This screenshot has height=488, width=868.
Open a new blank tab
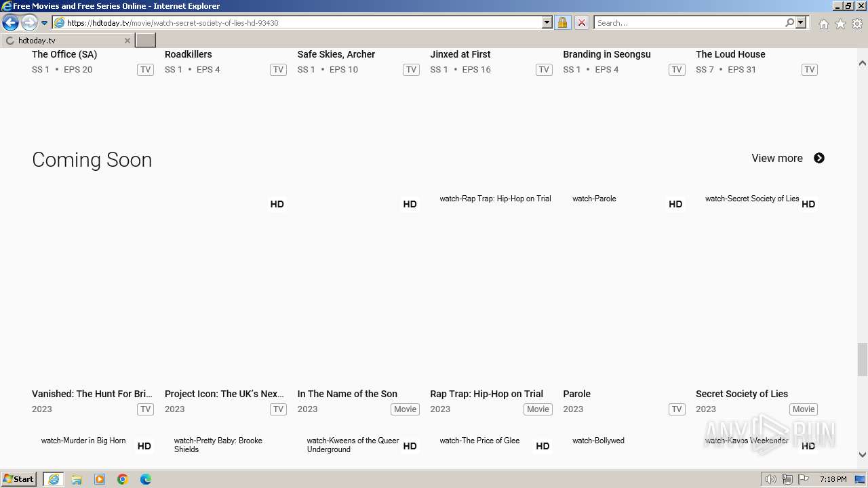tap(146, 41)
